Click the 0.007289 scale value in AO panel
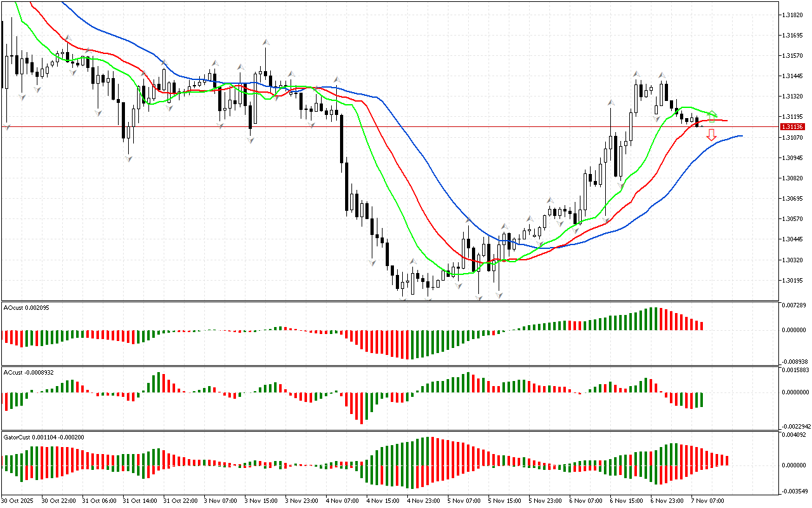Screen dimensions: 812x508 tap(794, 306)
